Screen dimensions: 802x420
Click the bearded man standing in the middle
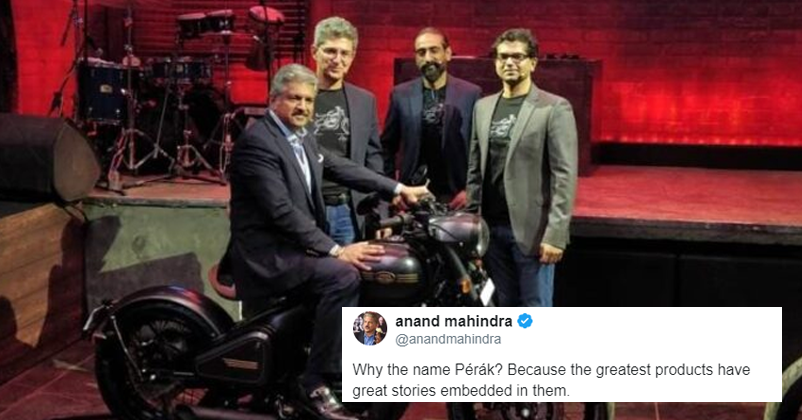[x=430, y=118]
